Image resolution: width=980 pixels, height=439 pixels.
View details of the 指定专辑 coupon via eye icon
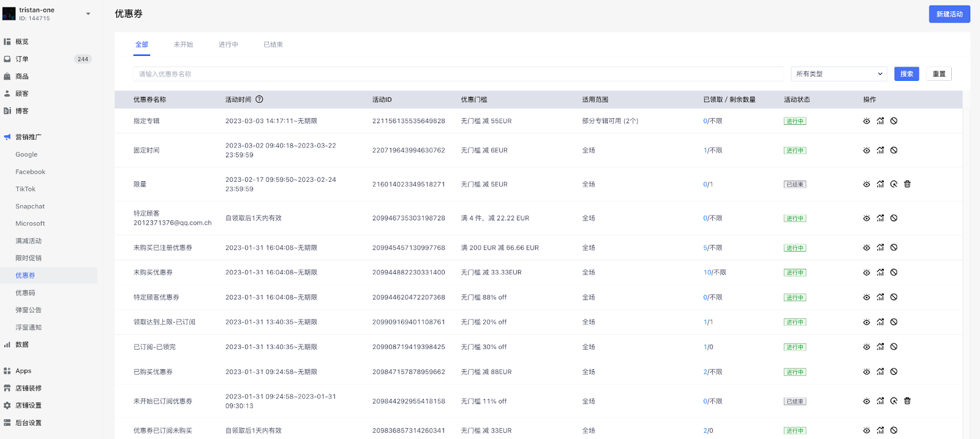click(867, 121)
